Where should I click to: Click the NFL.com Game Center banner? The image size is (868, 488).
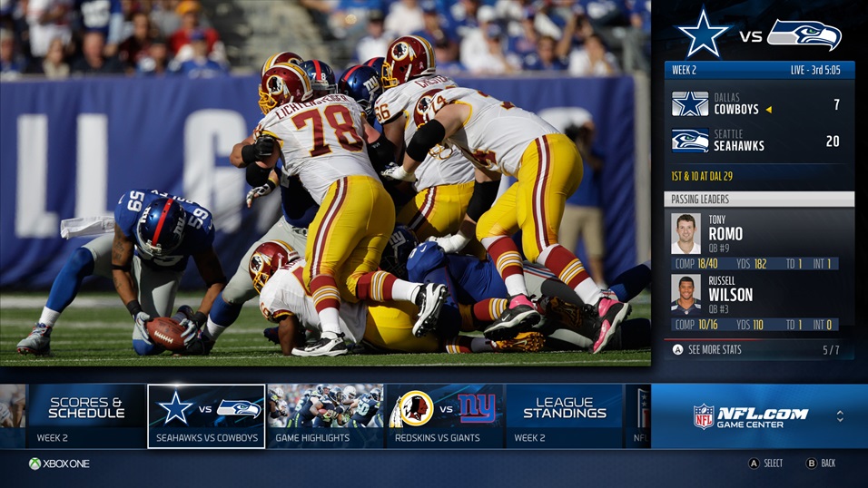coord(759,416)
